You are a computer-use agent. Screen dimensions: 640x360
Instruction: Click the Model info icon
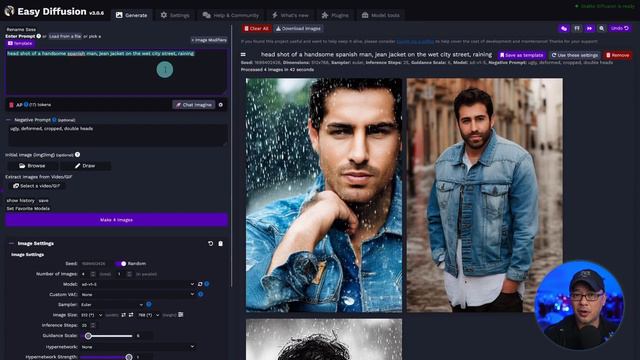(207, 284)
